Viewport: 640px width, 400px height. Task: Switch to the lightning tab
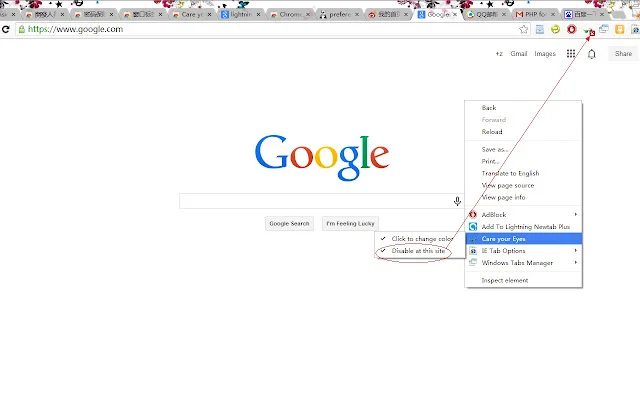(240, 14)
